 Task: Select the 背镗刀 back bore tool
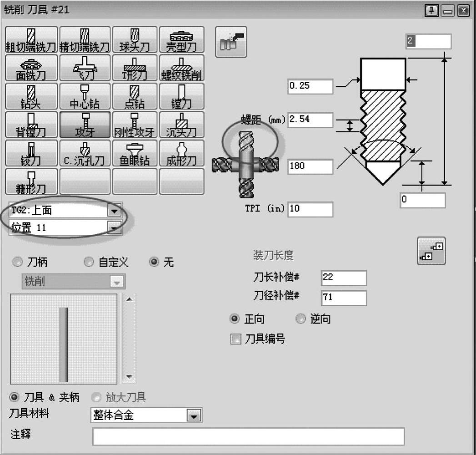(31, 125)
